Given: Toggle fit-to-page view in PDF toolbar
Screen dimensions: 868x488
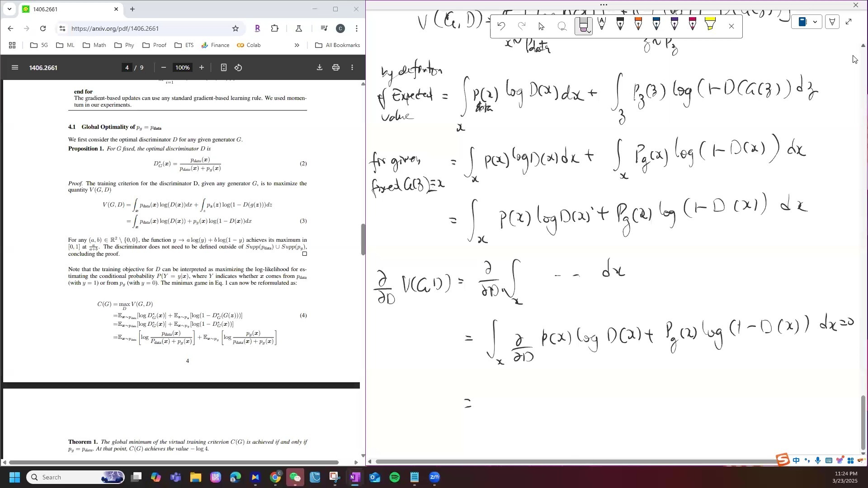Looking at the screenshot, I should pos(223,68).
